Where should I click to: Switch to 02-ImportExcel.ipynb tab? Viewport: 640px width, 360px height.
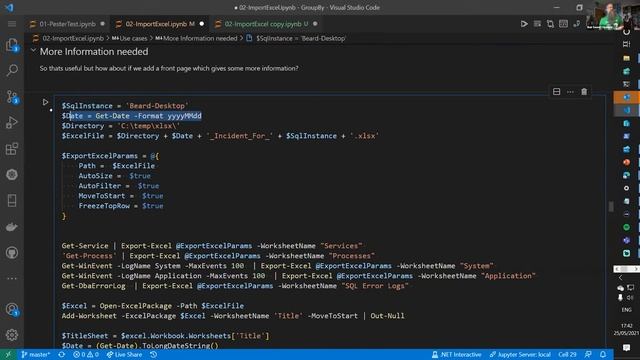click(x=160, y=24)
